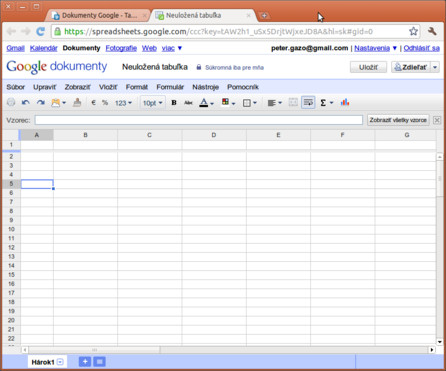Open the browser wrench settings menu
This screenshot has width=446, height=371.
(432, 31)
